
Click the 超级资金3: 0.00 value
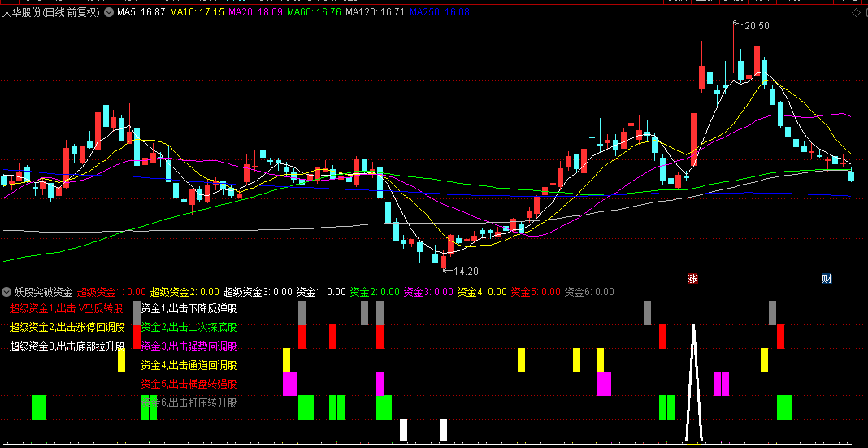tap(258, 291)
